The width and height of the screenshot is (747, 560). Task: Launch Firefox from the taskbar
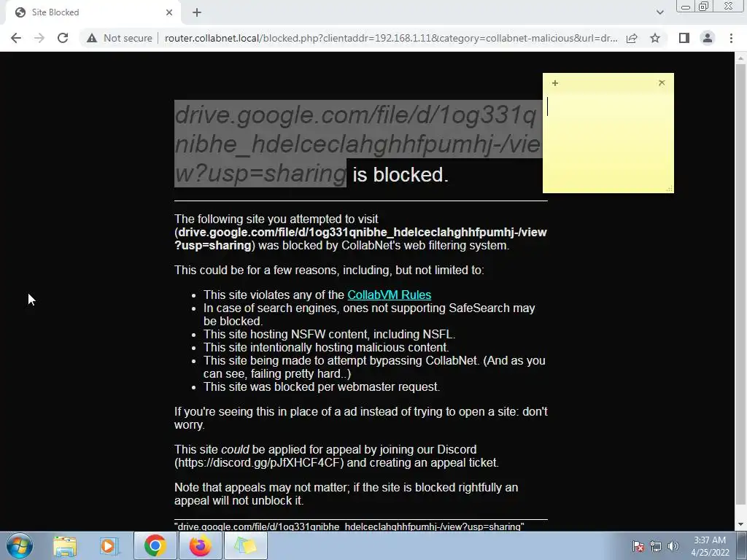(201, 545)
